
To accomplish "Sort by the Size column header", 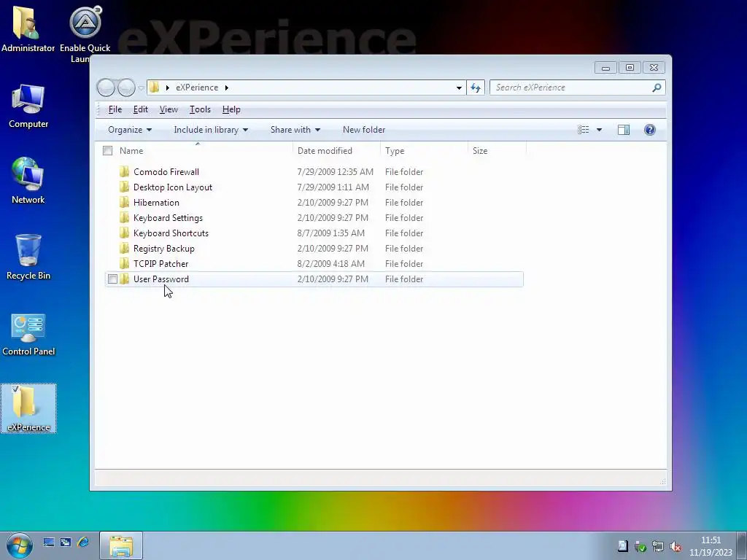I will pyautogui.click(x=497, y=150).
